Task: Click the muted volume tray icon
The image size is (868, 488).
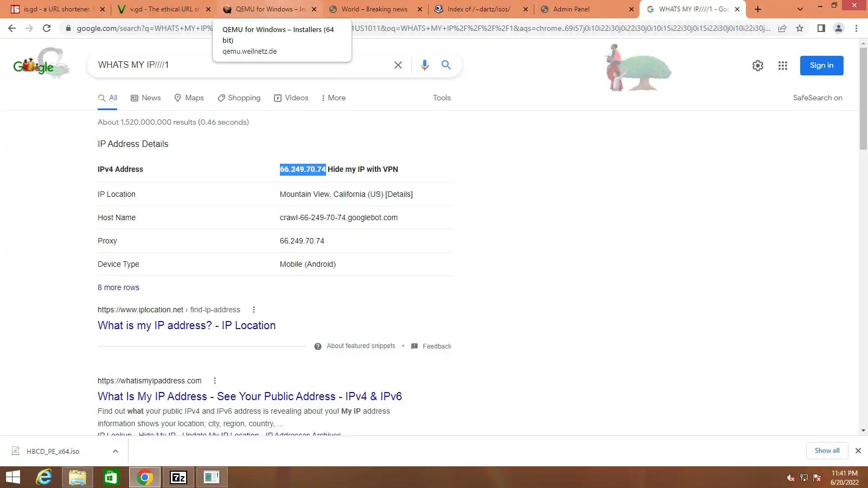Action: (790, 478)
